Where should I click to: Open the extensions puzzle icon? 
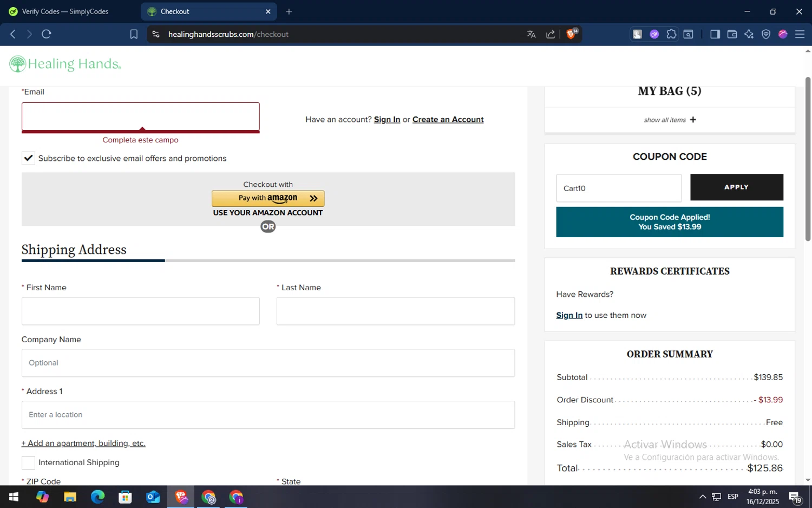[x=671, y=34]
